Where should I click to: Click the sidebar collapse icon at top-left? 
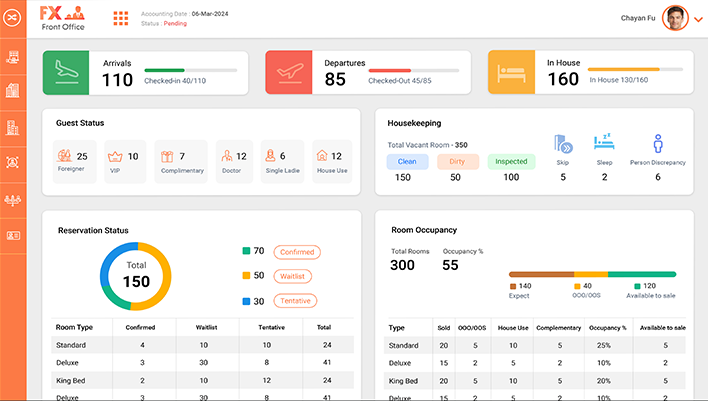tap(13, 18)
